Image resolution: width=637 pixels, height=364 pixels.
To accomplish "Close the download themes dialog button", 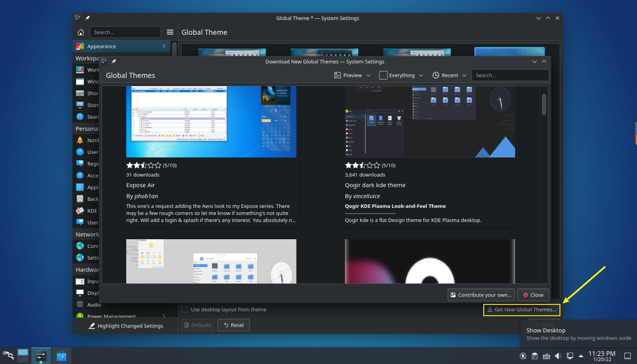I will (x=533, y=295).
